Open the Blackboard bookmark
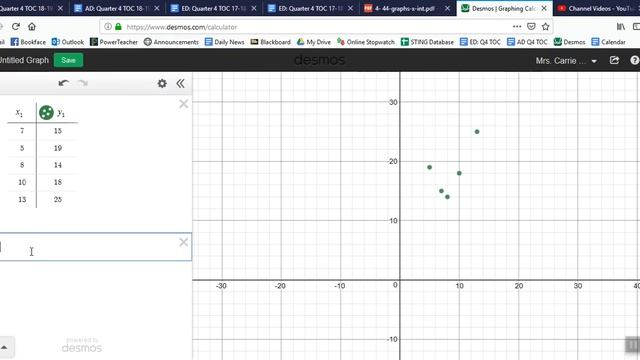 (271, 42)
